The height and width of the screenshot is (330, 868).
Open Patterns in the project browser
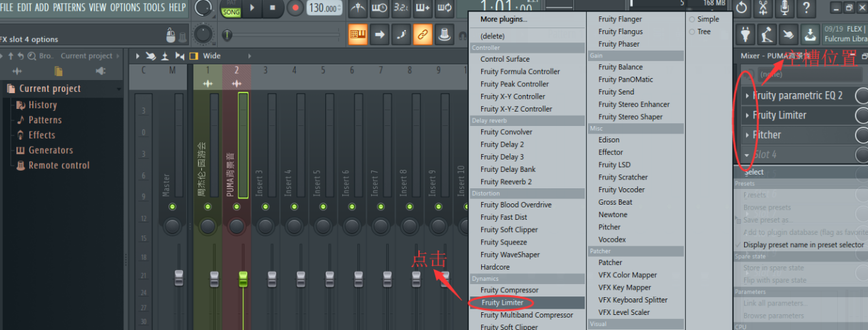pos(44,120)
